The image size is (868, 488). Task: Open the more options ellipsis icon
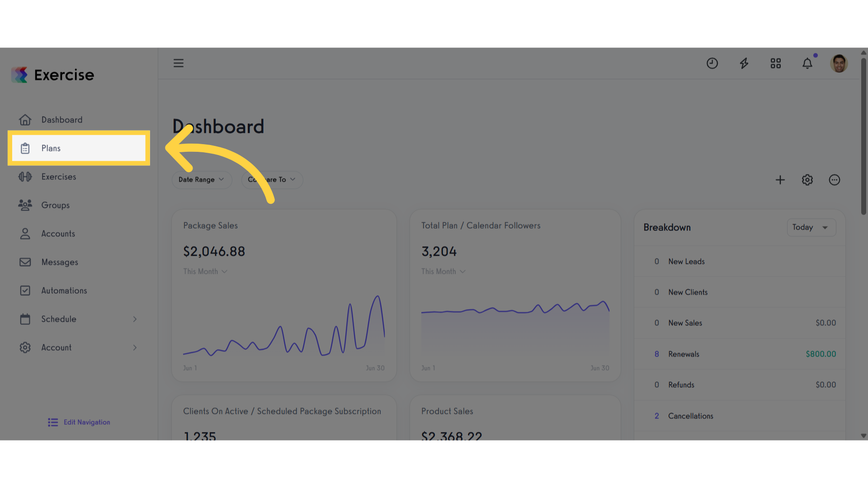point(835,180)
